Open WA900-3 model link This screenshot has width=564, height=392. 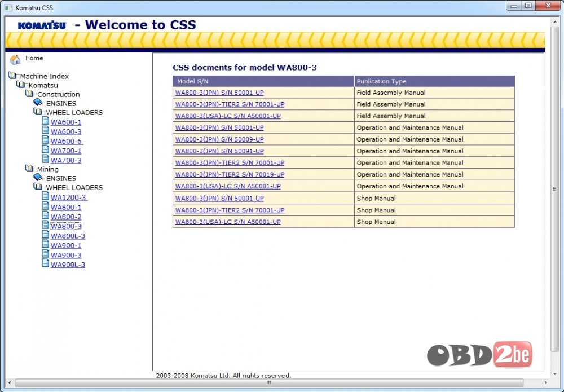tap(66, 255)
